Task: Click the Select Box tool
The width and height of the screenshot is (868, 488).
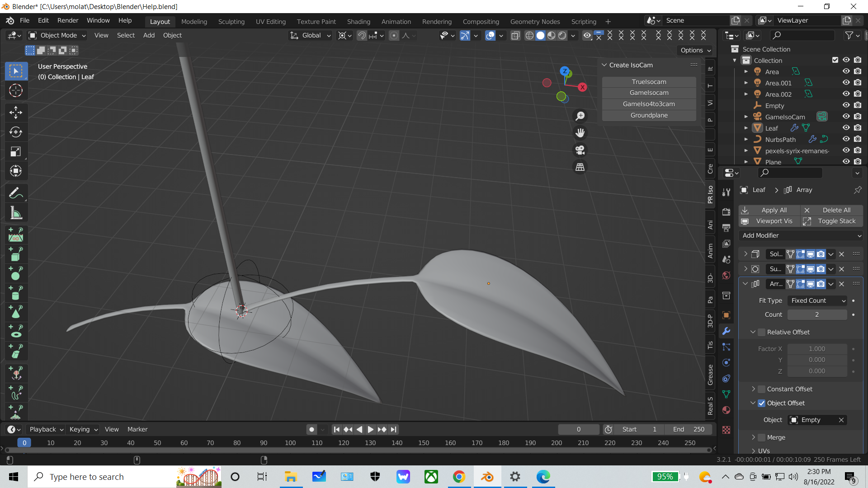Action: click(16, 71)
